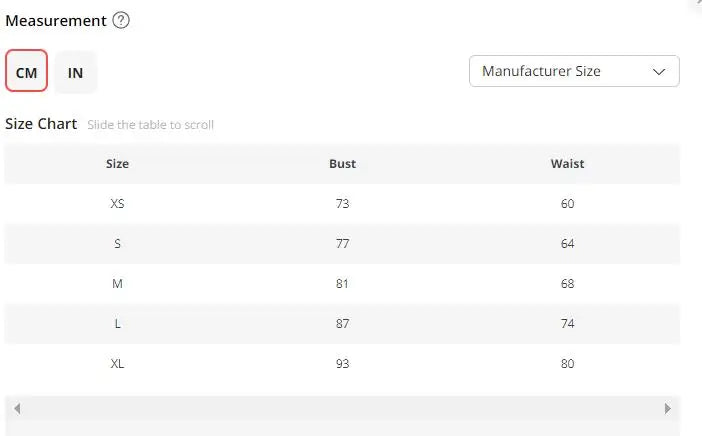The height and width of the screenshot is (436, 702).
Task: Click the scrollbar left arrow
Action: pos(17,408)
